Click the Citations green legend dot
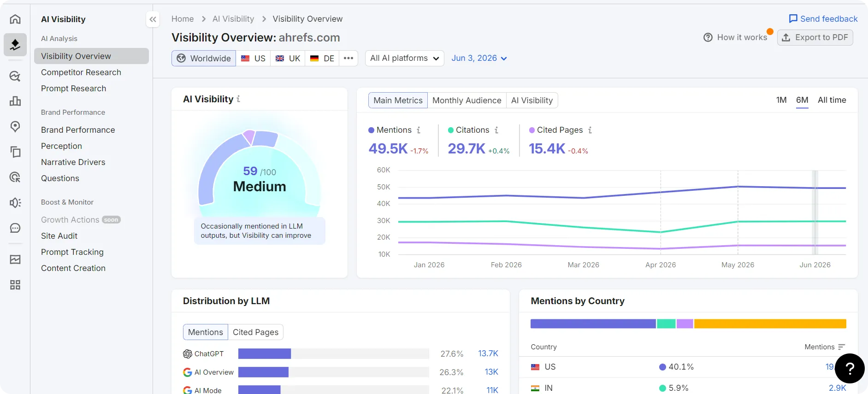The image size is (868, 394). [451, 130]
